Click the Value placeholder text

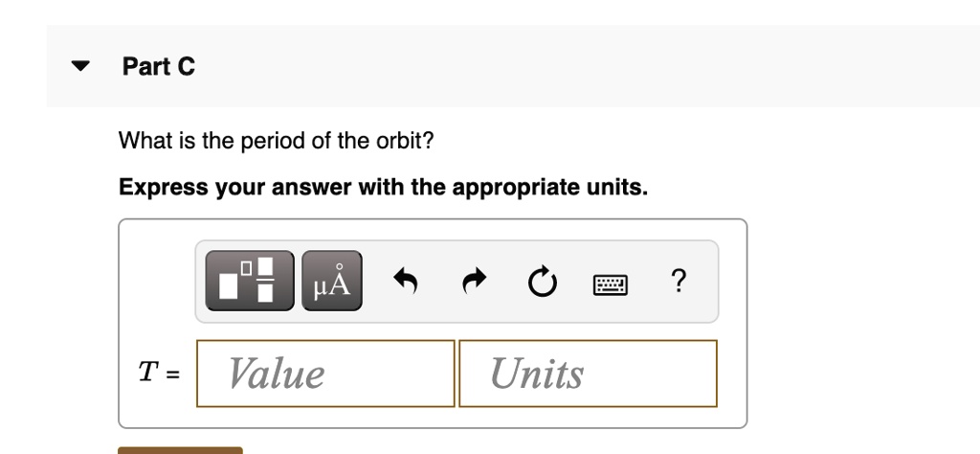[276, 374]
